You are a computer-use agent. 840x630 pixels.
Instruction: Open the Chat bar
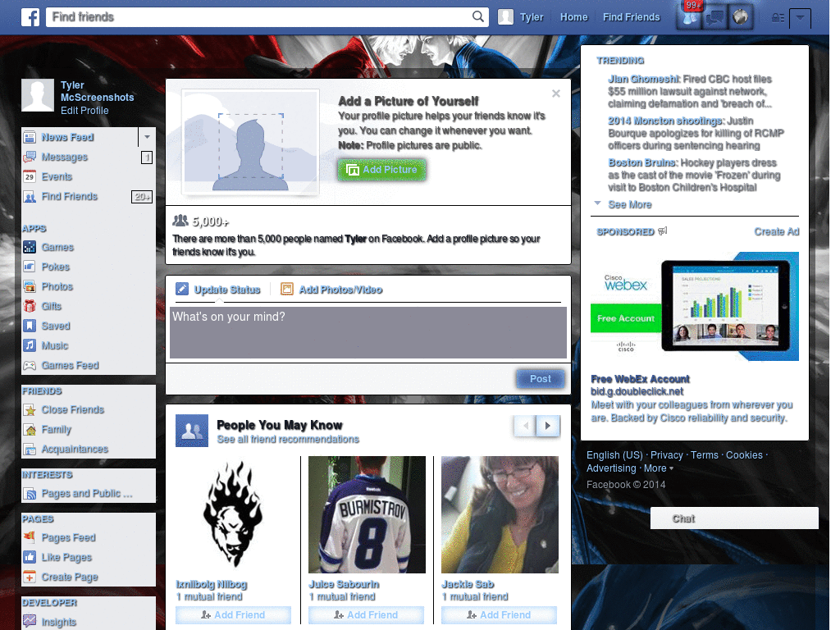(734, 518)
